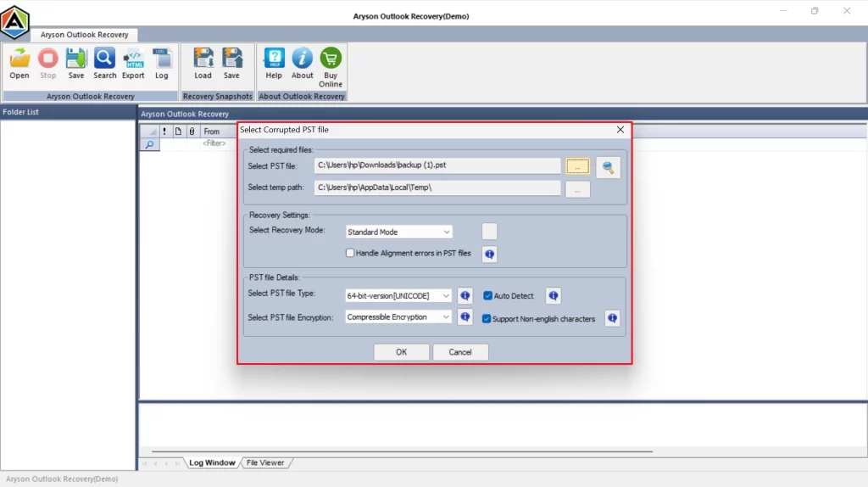Click the horizontal scrollbar above the log tabs

402,451
